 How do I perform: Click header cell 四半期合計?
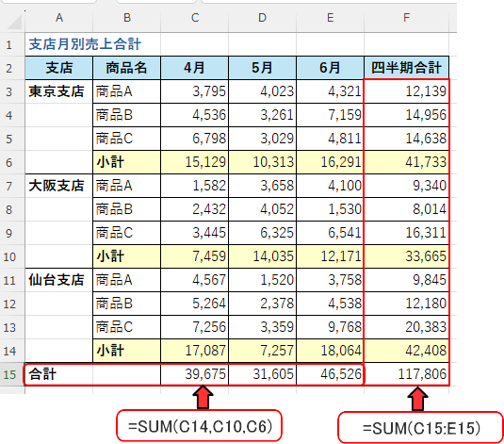pyautogui.click(x=407, y=68)
